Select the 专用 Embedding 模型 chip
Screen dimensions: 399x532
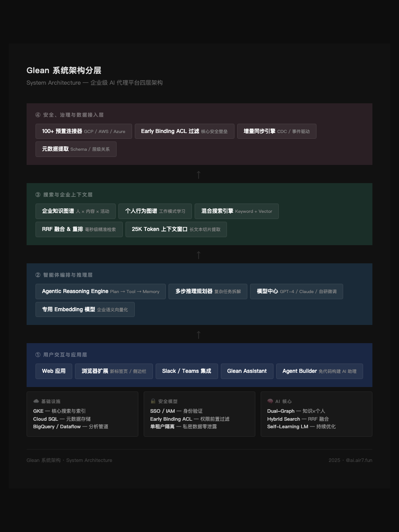(x=85, y=309)
